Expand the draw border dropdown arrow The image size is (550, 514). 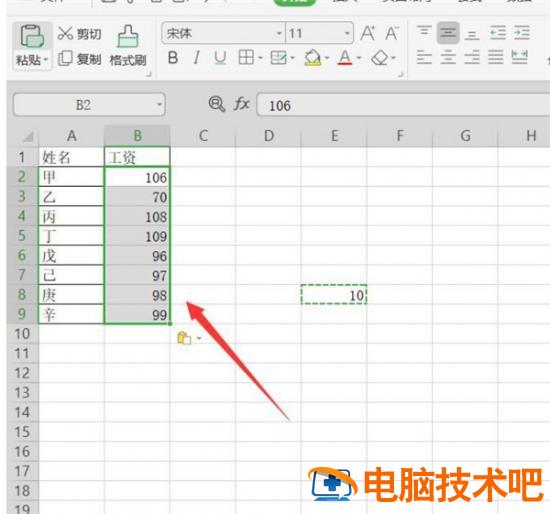coord(292,58)
